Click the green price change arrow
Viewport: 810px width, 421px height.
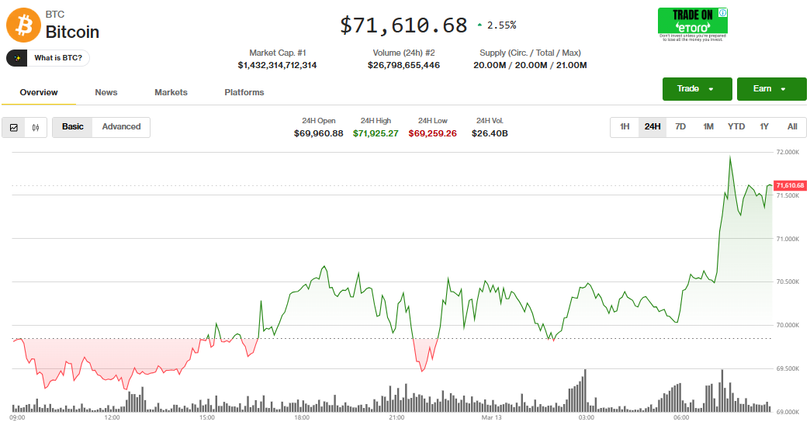(479, 25)
